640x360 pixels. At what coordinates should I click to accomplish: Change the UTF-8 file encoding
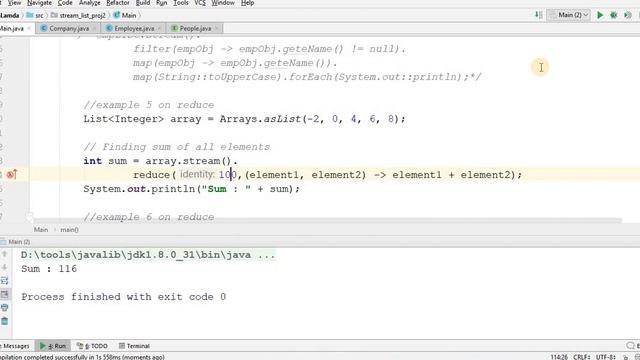click(605, 357)
